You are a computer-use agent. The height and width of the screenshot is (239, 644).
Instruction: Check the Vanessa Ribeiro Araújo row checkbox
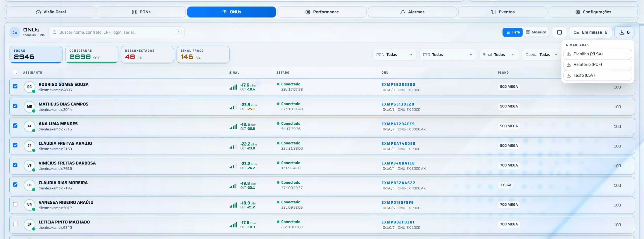tap(15, 204)
